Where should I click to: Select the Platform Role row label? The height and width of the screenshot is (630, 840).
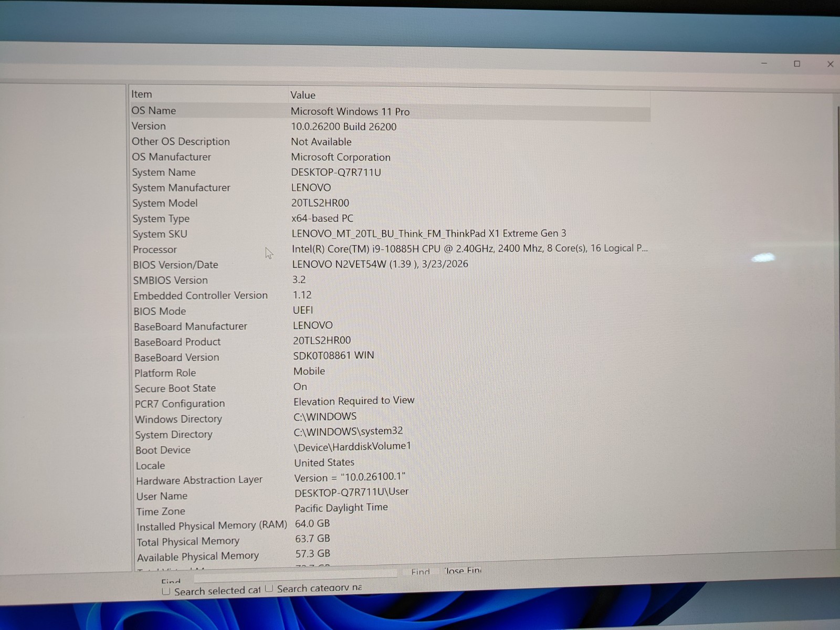[165, 373]
